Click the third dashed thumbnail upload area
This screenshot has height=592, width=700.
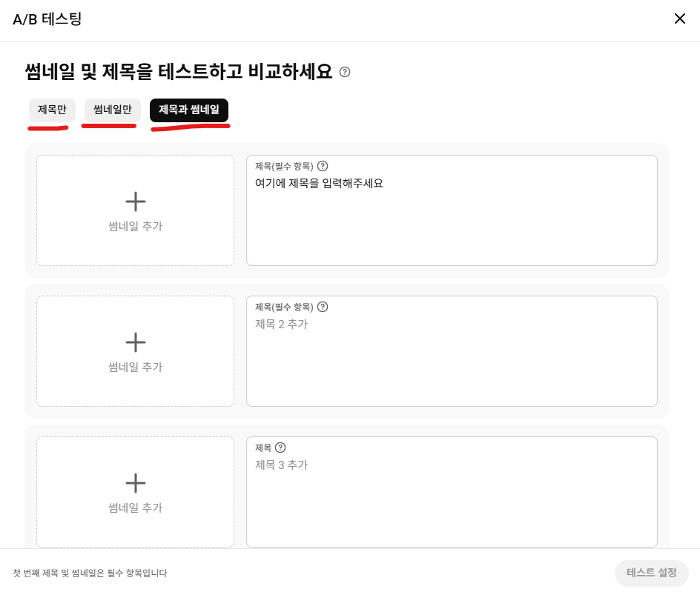click(x=136, y=491)
